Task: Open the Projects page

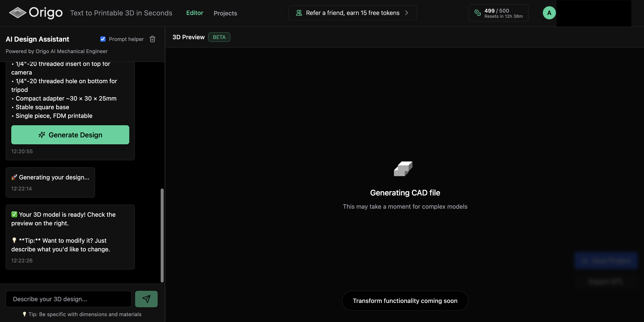Action: click(225, 13)
